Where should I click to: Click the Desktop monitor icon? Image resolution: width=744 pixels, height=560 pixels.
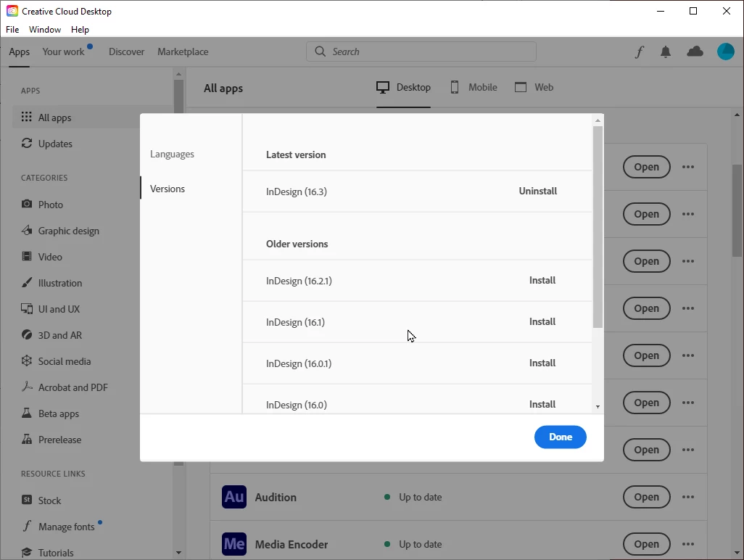tap(382, 87)
